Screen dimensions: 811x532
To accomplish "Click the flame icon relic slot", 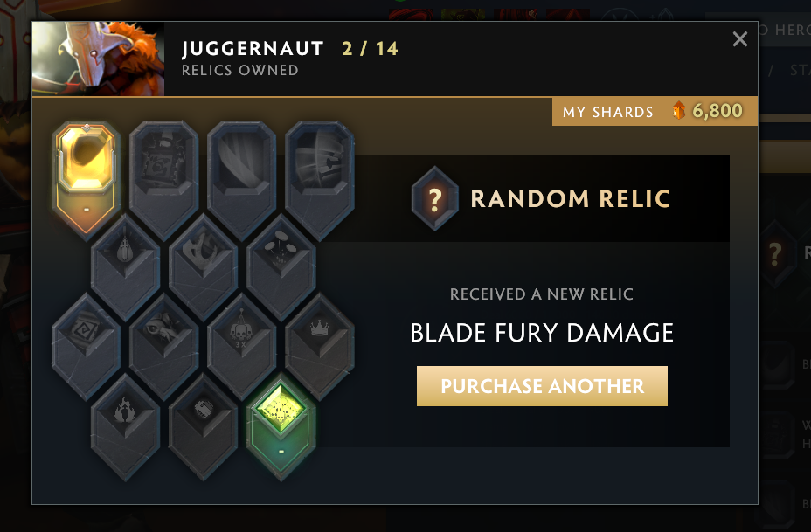I will pyautogui.click(x=125, y=427).
